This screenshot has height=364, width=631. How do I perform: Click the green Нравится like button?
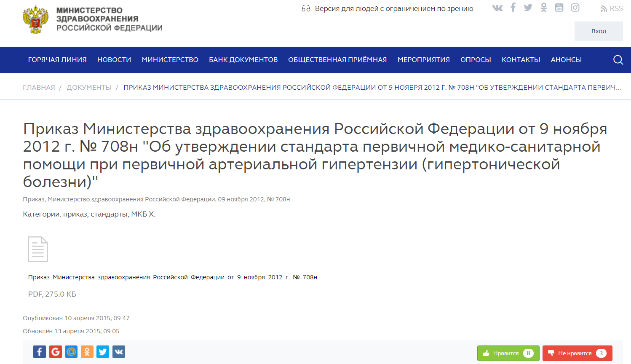point(508,353)
